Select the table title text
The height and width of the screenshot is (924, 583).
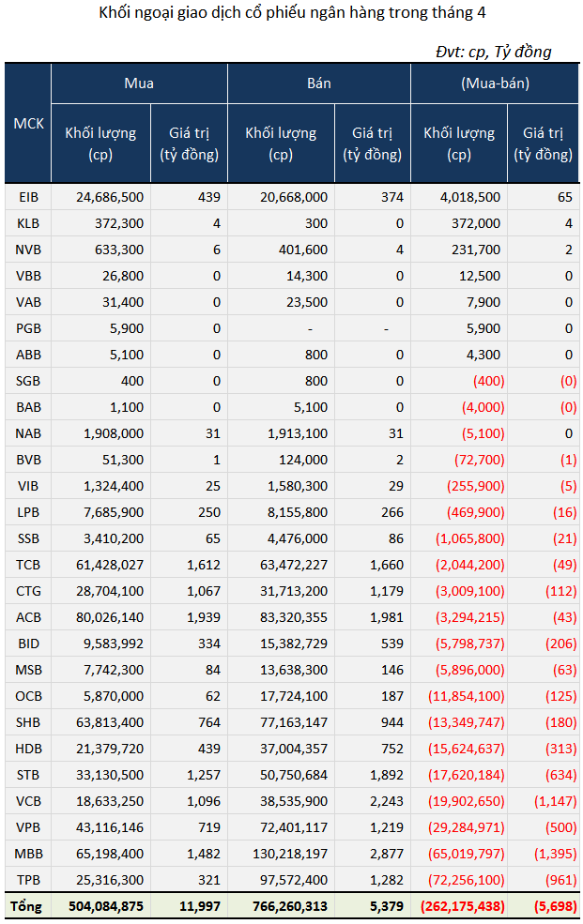click(292, 13)
